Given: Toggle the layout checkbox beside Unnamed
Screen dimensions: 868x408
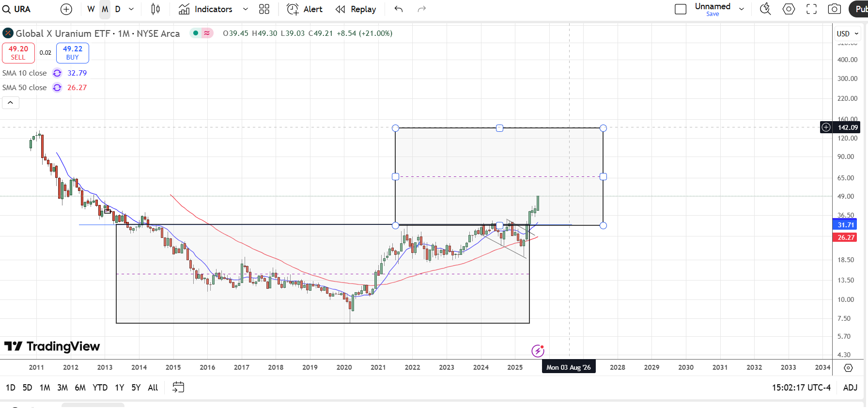Looking at the screenshot, I should [x=681, y=9].
